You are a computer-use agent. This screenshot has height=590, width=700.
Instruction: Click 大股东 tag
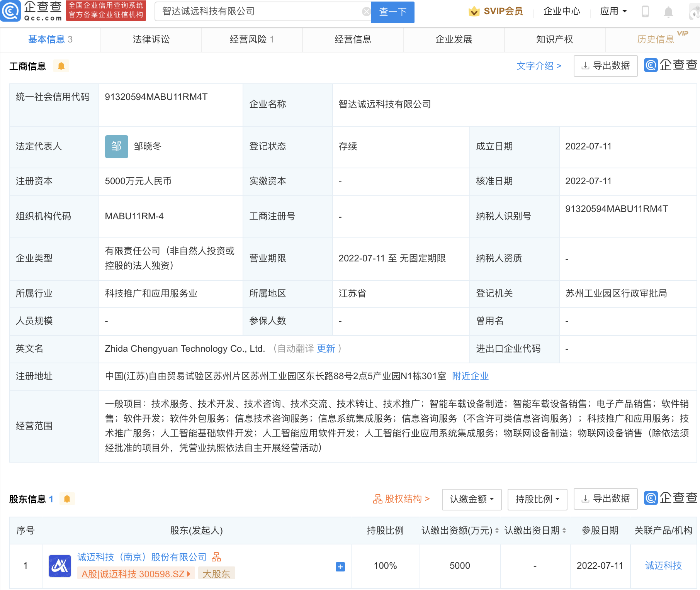[216, 574]
